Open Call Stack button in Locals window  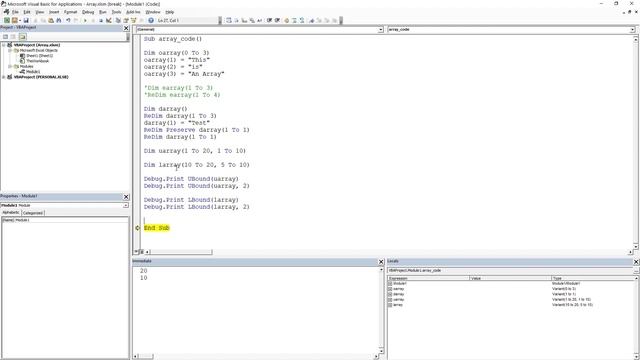point(636,271)
